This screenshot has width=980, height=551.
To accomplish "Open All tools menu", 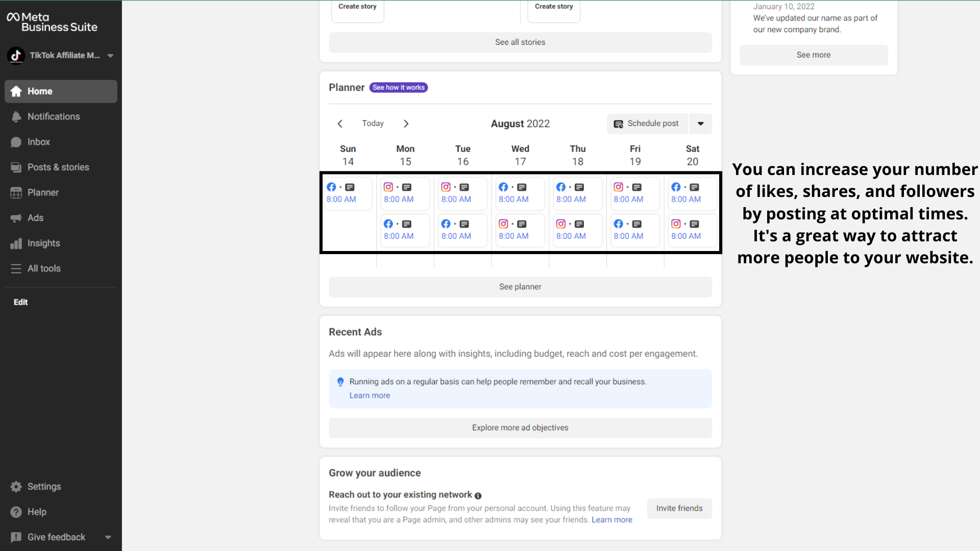I will pos(43,269).
